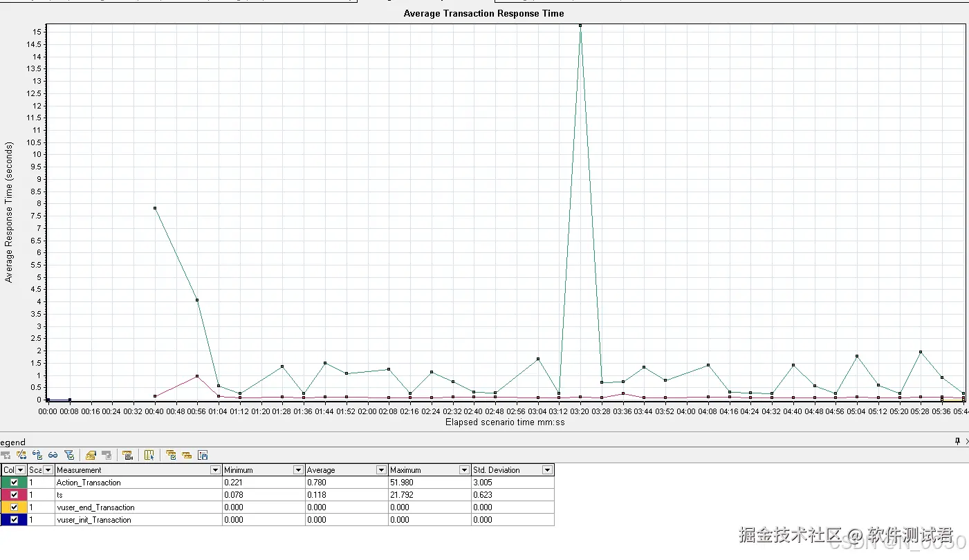
Task: Select the ts measurement name
Action: 59,495
